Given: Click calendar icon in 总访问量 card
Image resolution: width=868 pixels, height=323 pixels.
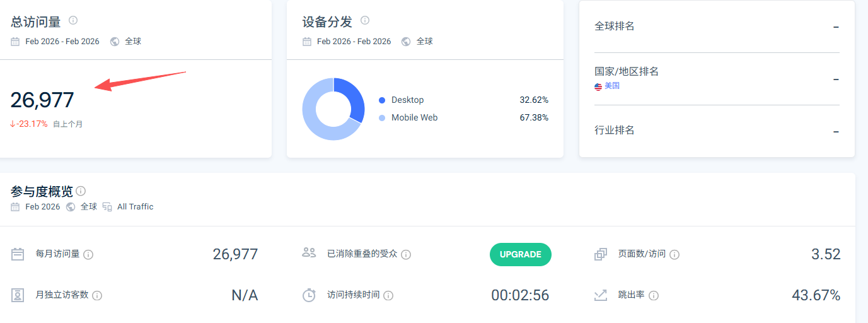Looking at the screenshot, I should tap(15, 42).
